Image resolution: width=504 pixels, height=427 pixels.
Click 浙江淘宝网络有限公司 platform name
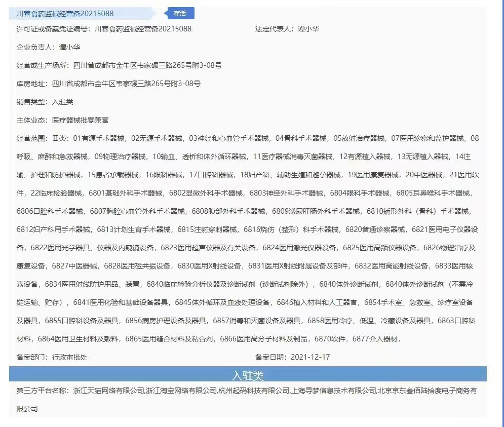coord(181,391)
